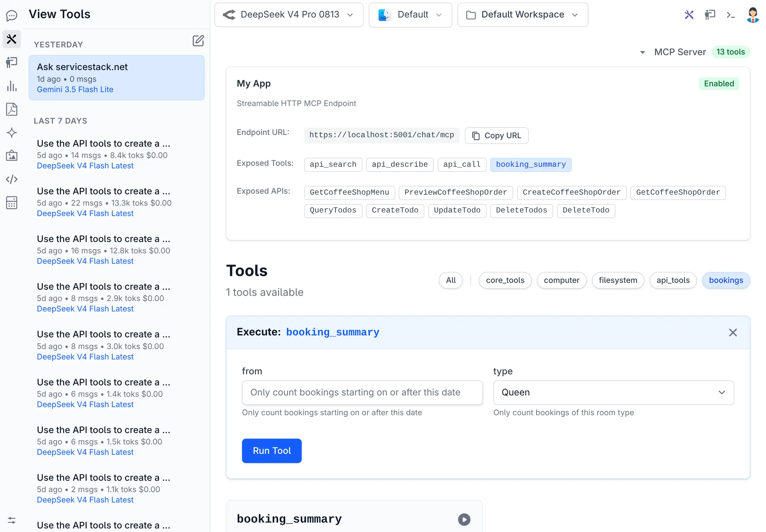Click the sparkle star icon in sidebar
The width and height of the screenshot is (766, 532).
pos(12,133)
